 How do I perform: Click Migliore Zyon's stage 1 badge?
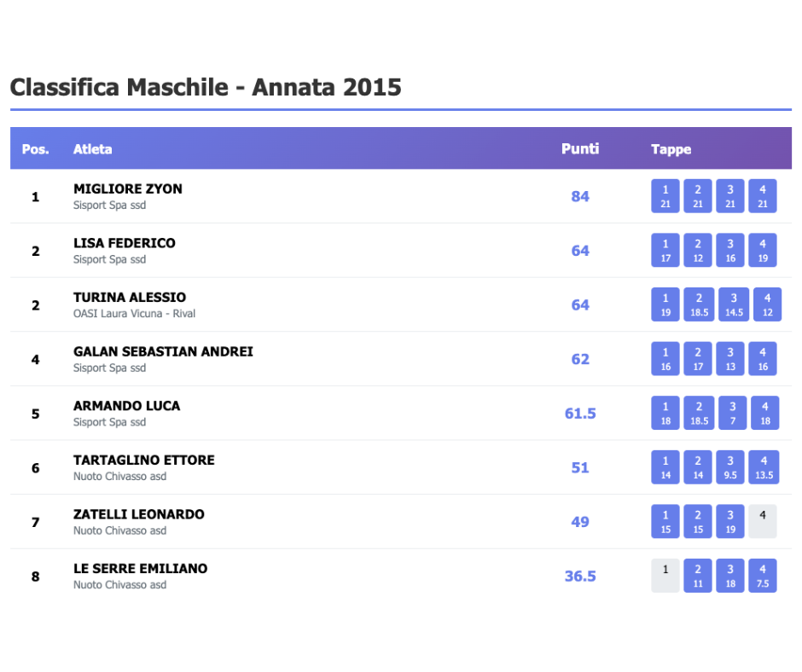[665, 196]
